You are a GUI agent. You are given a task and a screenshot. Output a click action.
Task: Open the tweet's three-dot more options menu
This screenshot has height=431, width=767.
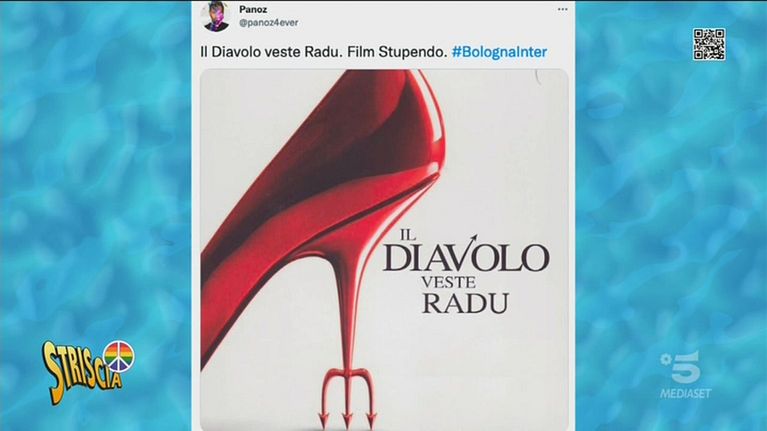click(x=563, y=9)
